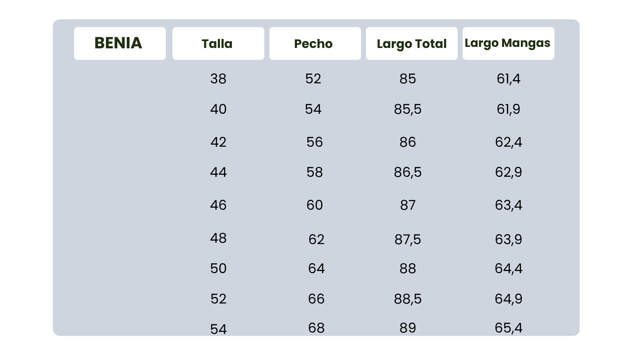This screenshot has height=358, width=644.
Task: Click Largo Mangas value 62,9
Action: click(508, 172)
